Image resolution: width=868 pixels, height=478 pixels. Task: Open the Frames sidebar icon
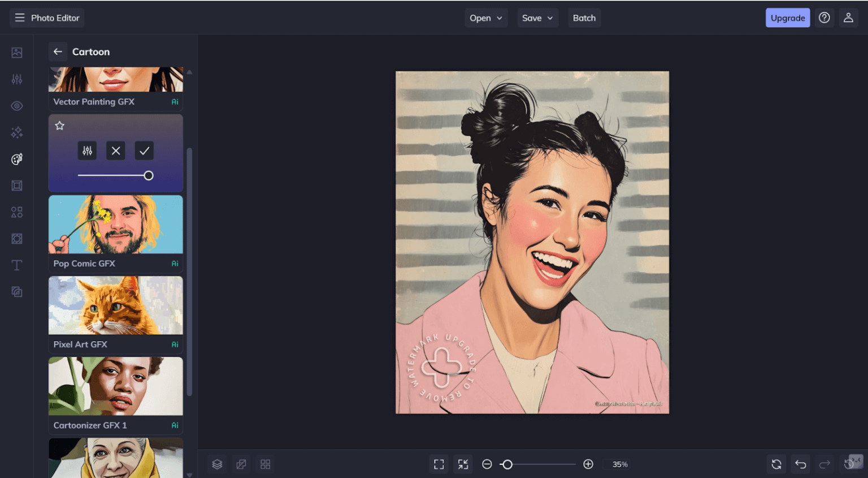tap(17, 186)
